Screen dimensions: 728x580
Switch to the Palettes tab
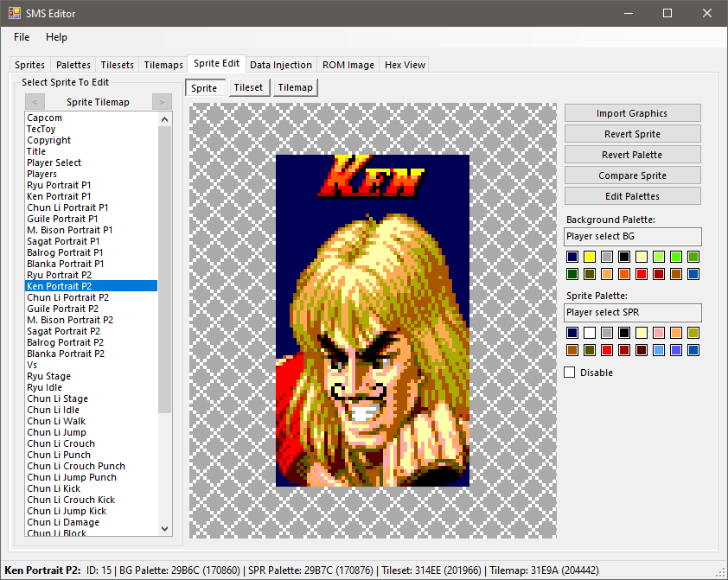[x=73, y=65]
